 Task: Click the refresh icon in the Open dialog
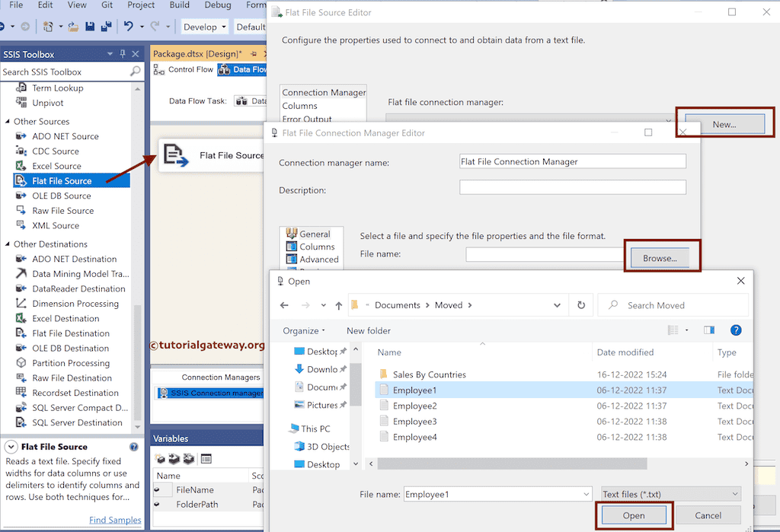[x=580, y=304]
